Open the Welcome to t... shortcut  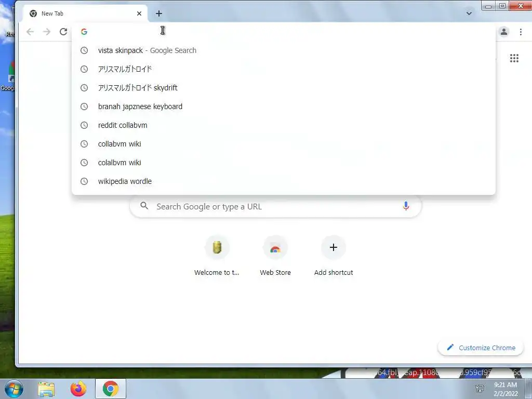tap(217, 256)
